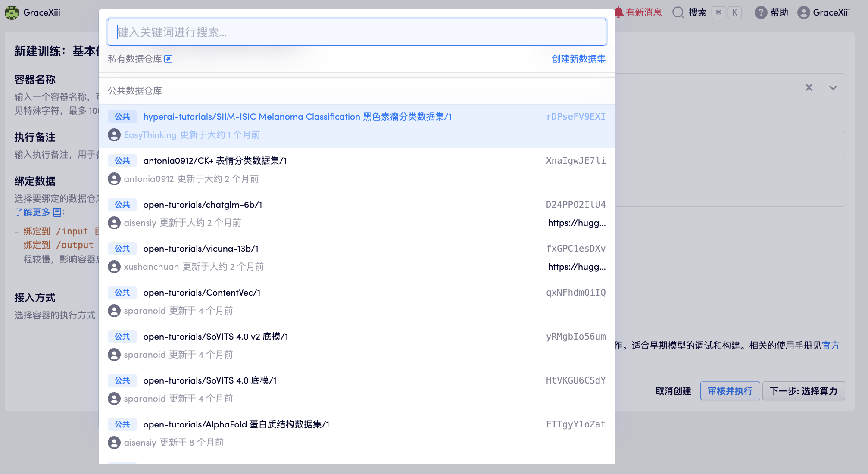868x474 pixels.
Task: Click 取消创建 button
Action: pos(673,391)
